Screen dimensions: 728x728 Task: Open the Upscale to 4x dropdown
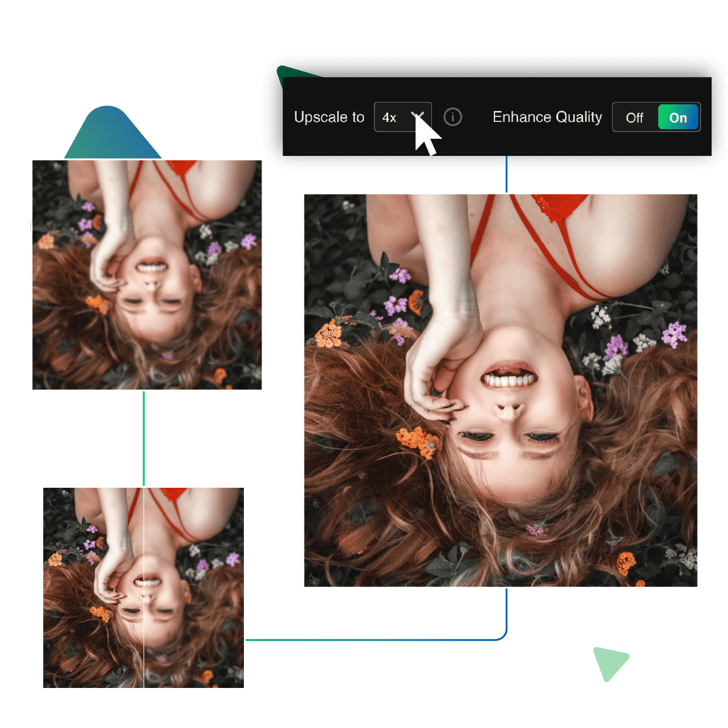click(x=403, y=117)
